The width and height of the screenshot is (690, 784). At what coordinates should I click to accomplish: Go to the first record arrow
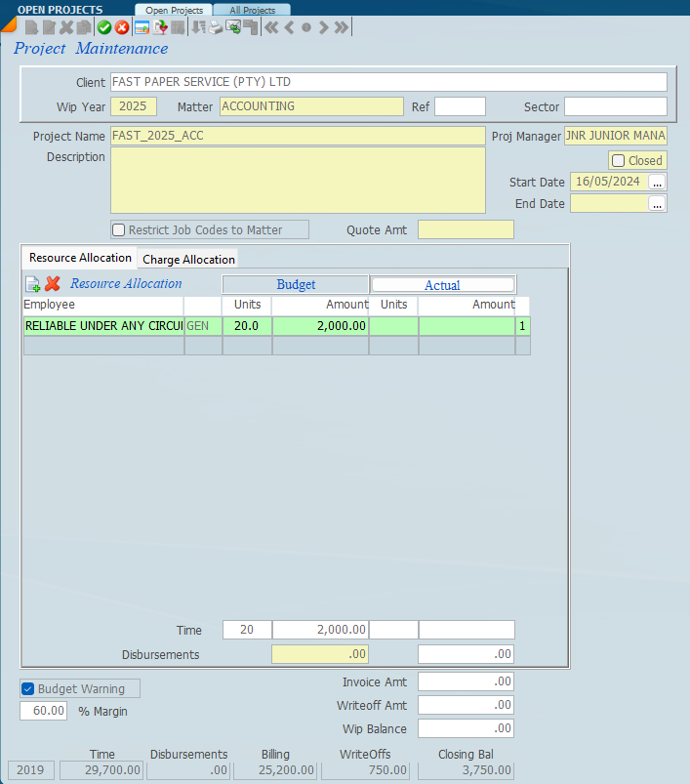coord(271,27)
